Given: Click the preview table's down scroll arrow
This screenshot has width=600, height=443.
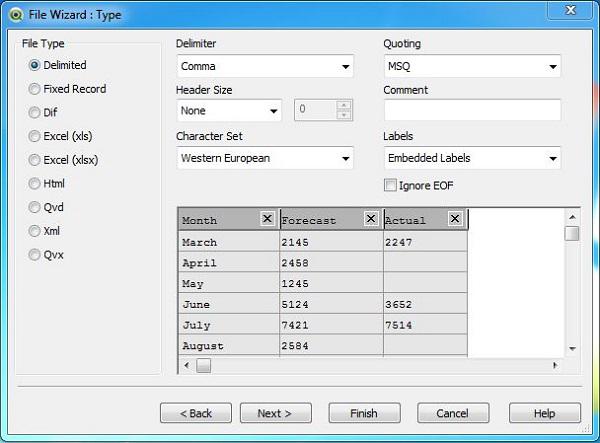Looking at the screenshot, I should [x=572, y=349].
